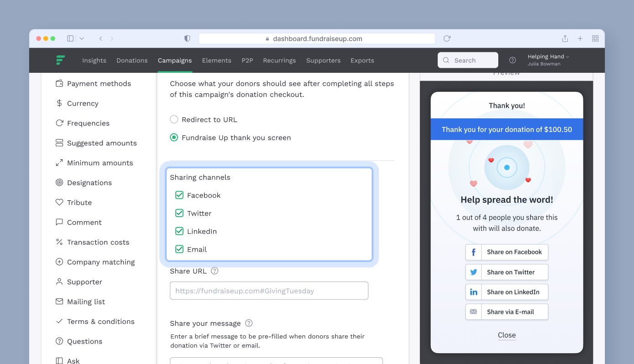Close the thank you preview screen
The height and width of the screenshot is (364, 634).
click(x=507, y=335)
